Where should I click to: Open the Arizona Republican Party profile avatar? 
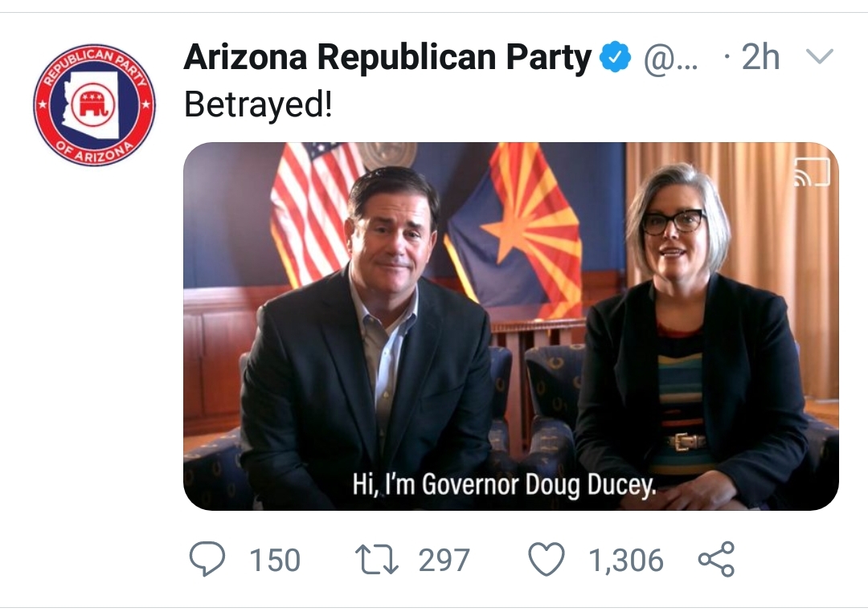(x=94, y=105)
